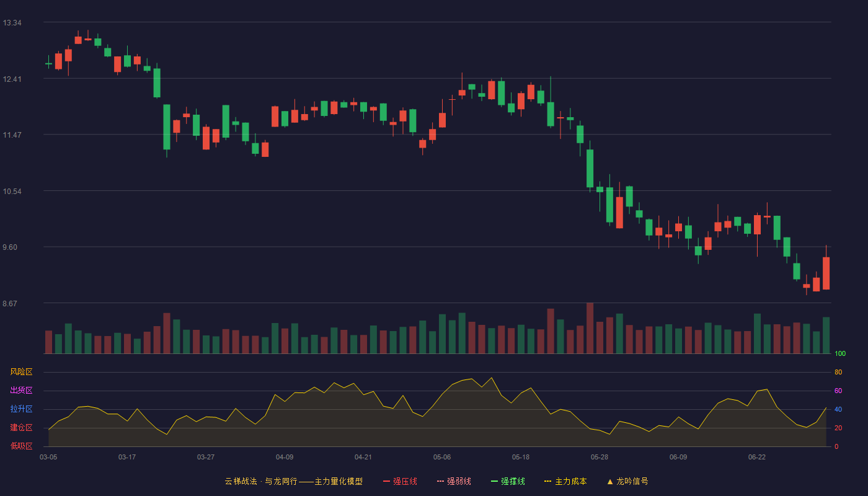
Task: Click the red 20 indicator axis value
Action: (838, 428)
